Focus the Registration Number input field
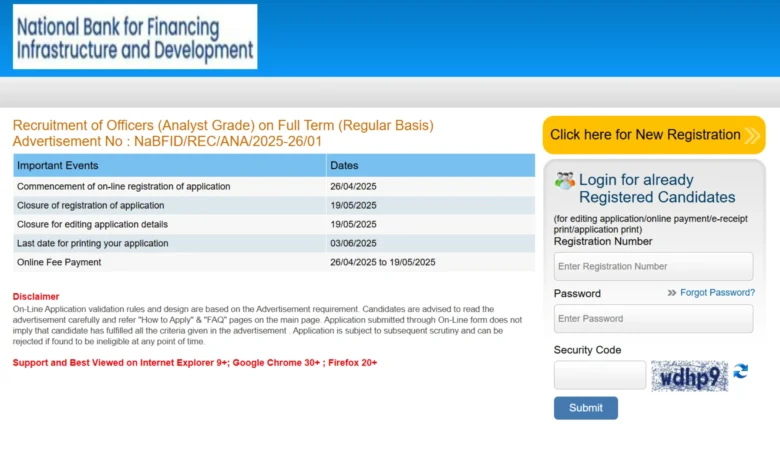The image size is (780, 470). tap(653, 266)
